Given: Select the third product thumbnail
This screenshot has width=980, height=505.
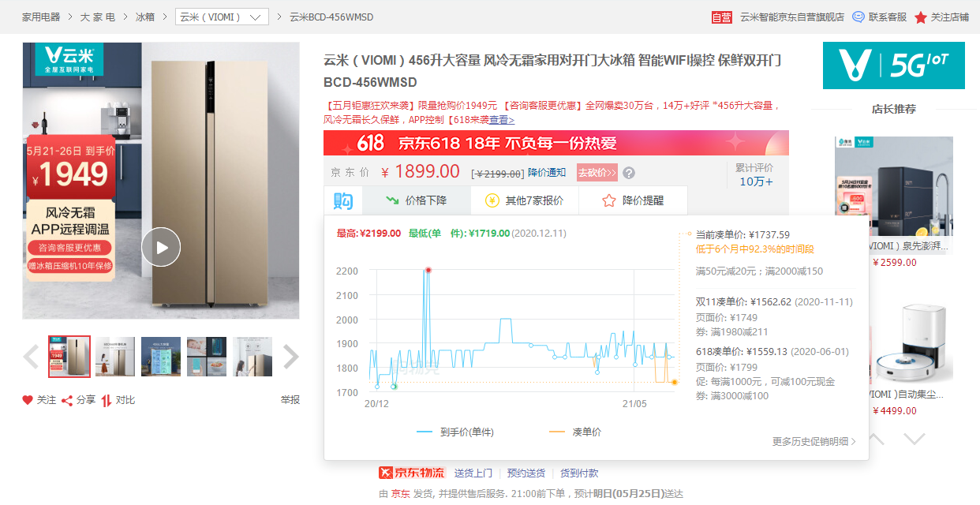Looking at the screenshot, I should [x=161, y=357].
